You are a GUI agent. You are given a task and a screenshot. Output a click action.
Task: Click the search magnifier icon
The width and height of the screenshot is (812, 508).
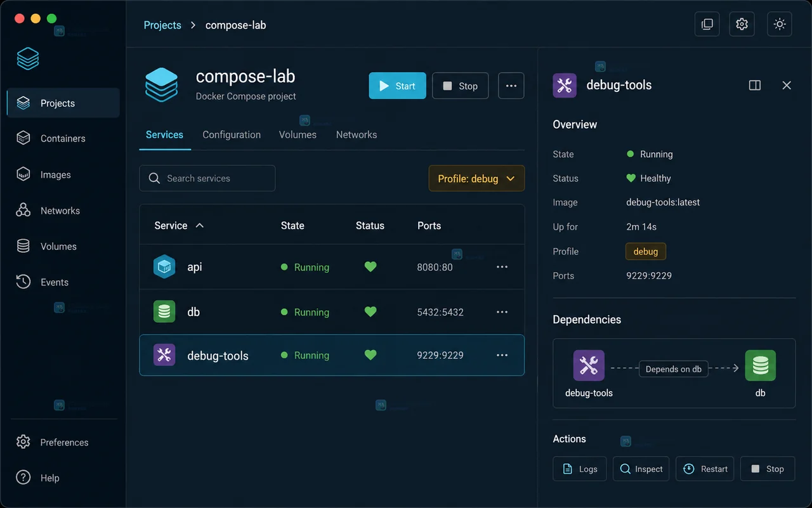coord(154,178)
